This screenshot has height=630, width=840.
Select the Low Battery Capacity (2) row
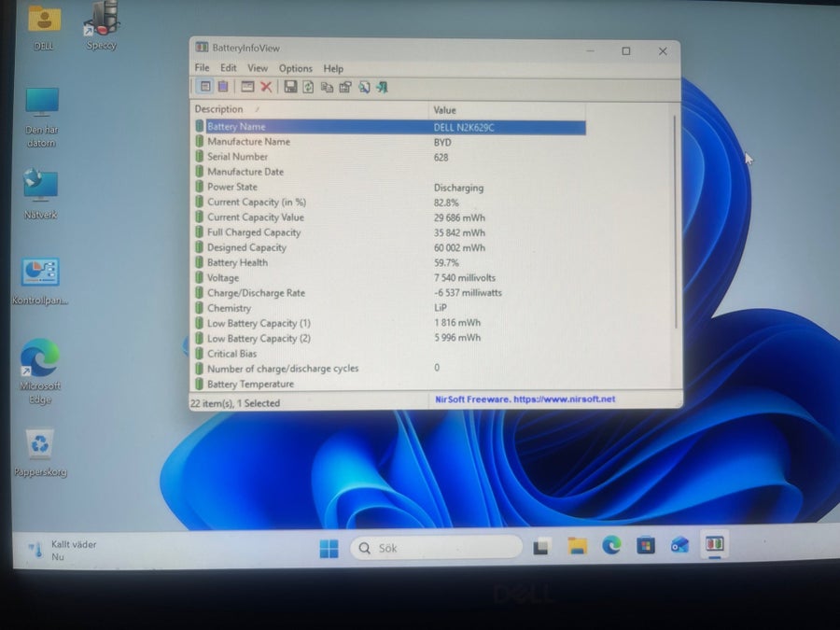(x=389, y=338)
